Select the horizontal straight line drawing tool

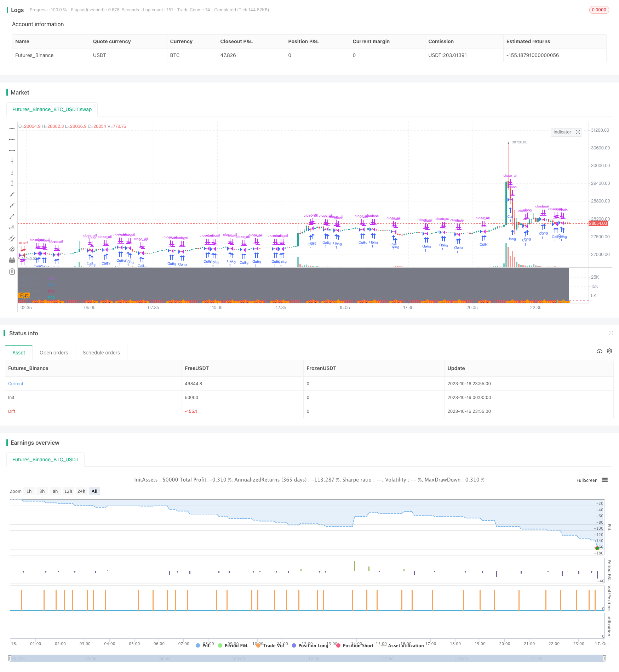(x=12, y=129)
